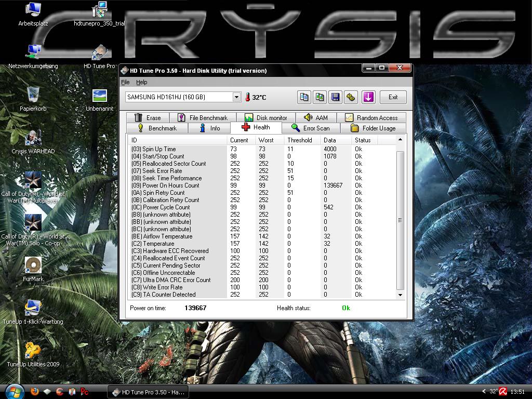The width and height of the screenshot is (532, 399).
Task: Open the File menu
Action: 125,82
